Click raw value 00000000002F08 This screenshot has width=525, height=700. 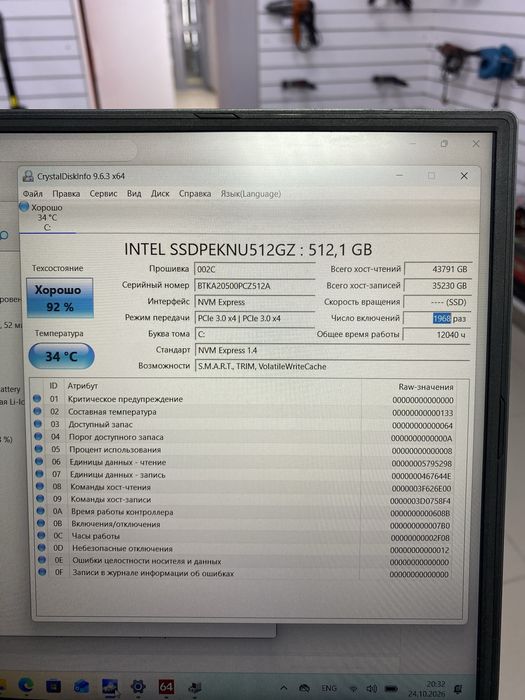pyautogui.click(x=420, y=538)
